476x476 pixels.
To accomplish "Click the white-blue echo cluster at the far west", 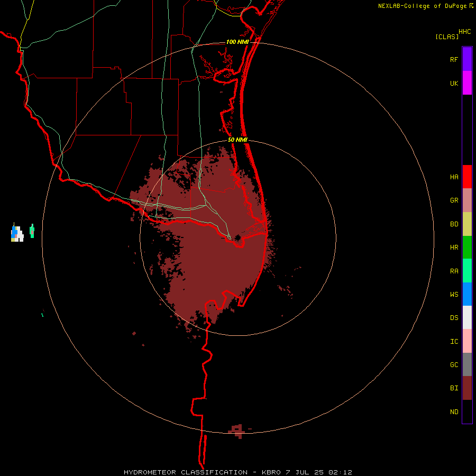I will click(x=17, y=233).
